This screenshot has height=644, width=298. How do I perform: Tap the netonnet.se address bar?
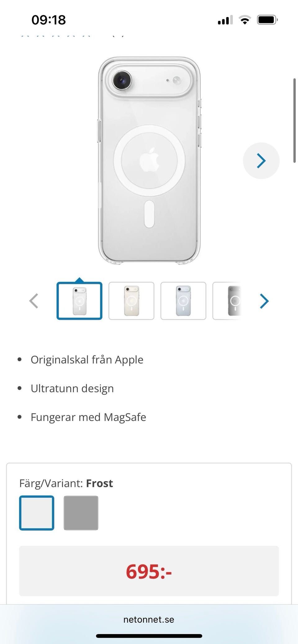149,620
